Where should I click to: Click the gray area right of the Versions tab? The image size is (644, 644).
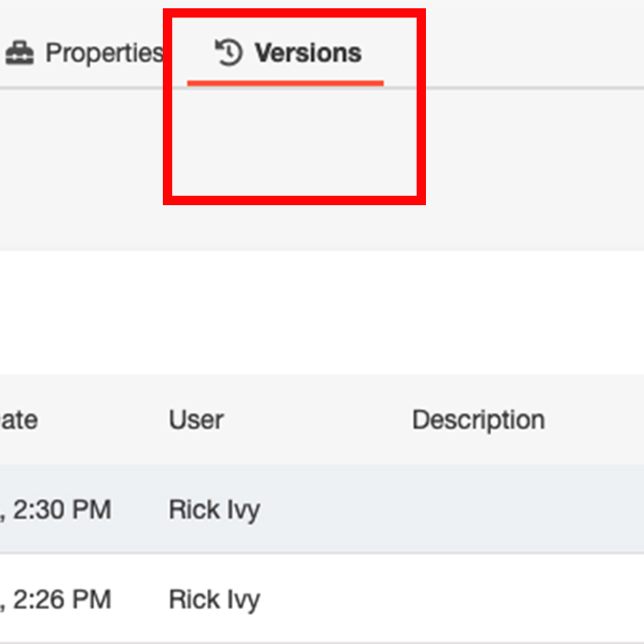(524, 51)
